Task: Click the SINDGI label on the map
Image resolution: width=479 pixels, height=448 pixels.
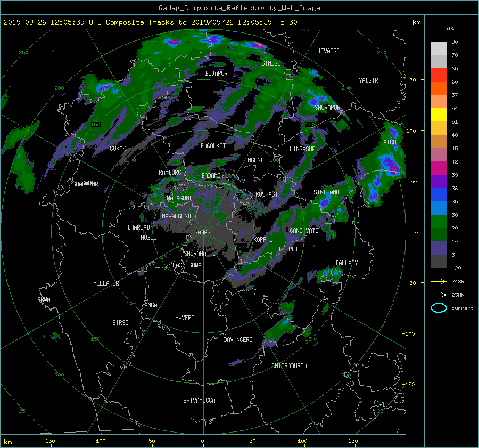Action: 271,63
